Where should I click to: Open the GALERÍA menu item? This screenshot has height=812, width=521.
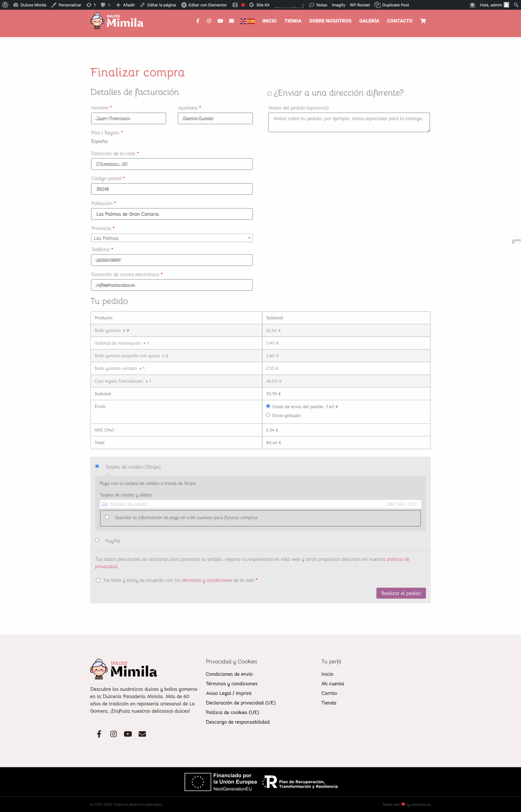coord(369,21)
